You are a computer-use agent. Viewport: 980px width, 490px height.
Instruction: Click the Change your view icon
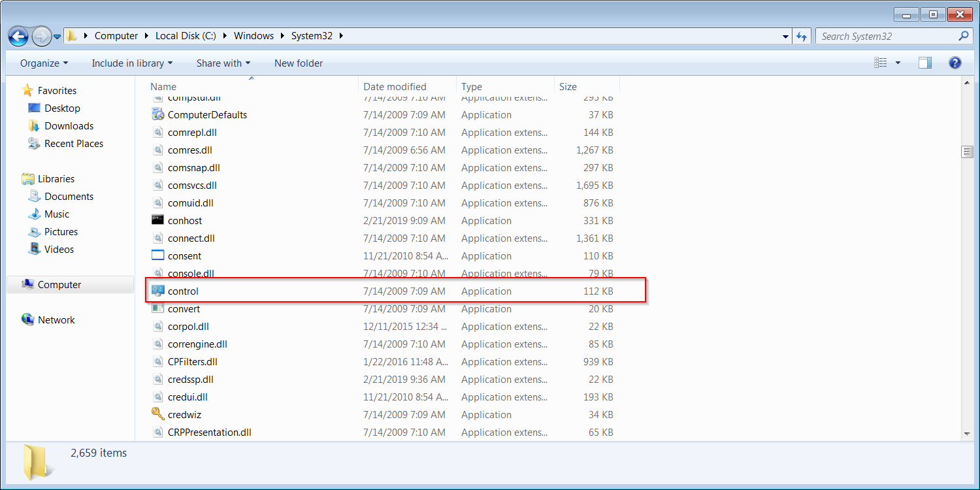click(881, 63)
